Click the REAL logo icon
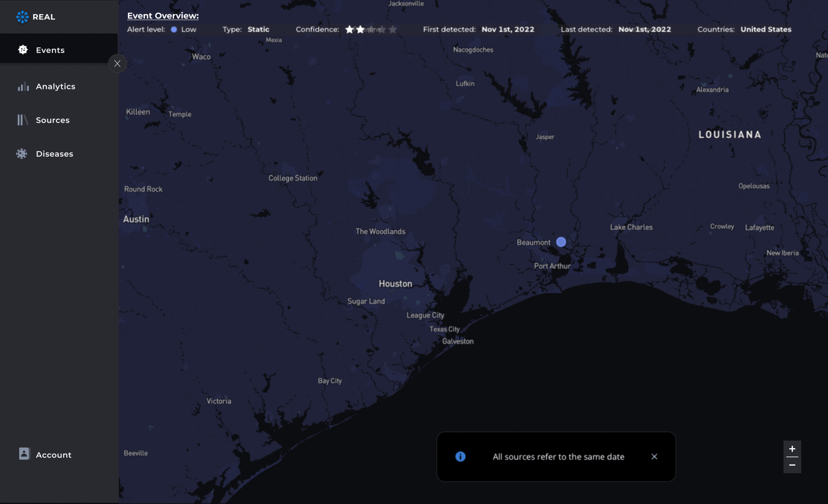The height and width of the screenshot is (504, 828). pyautogui.click(x=23, y=17)
